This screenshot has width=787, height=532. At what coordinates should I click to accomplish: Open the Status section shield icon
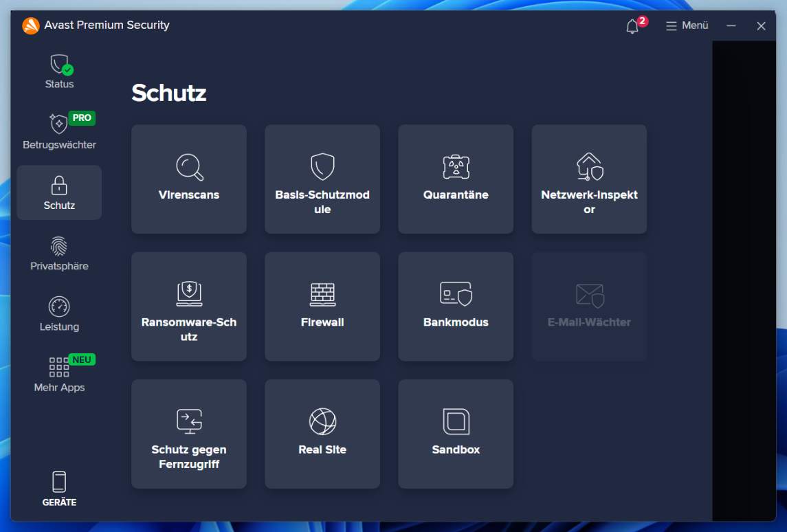[x=61, y=65]
